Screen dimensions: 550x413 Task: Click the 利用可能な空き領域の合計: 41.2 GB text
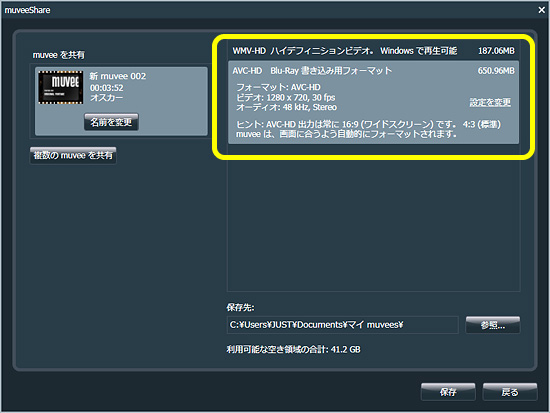[x=293, y=349]
